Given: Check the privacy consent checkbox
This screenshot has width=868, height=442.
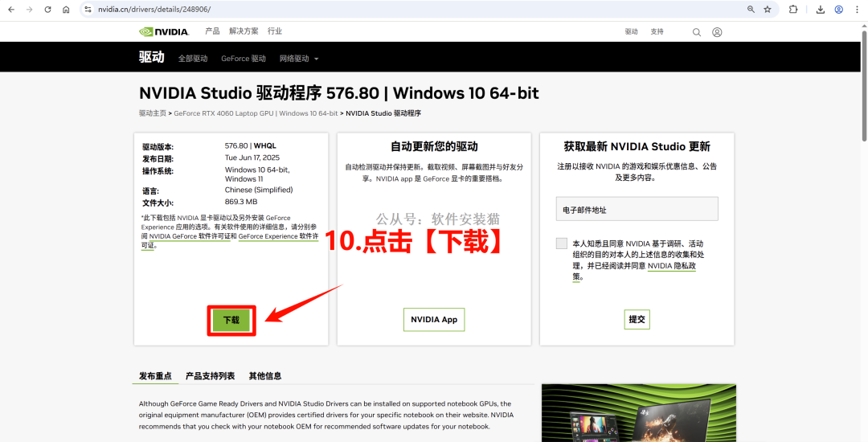Looking at the screenshot, I should pos(562,244).
